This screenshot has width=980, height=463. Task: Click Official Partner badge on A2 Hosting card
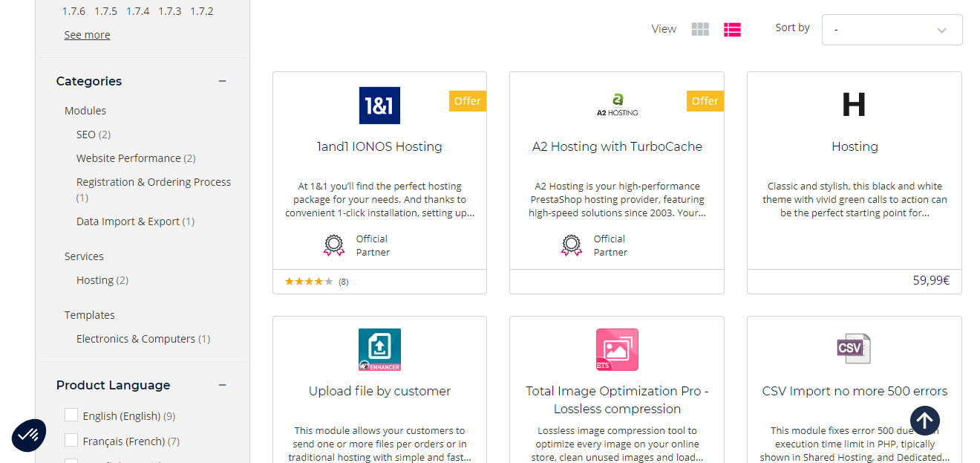[594, 245]
